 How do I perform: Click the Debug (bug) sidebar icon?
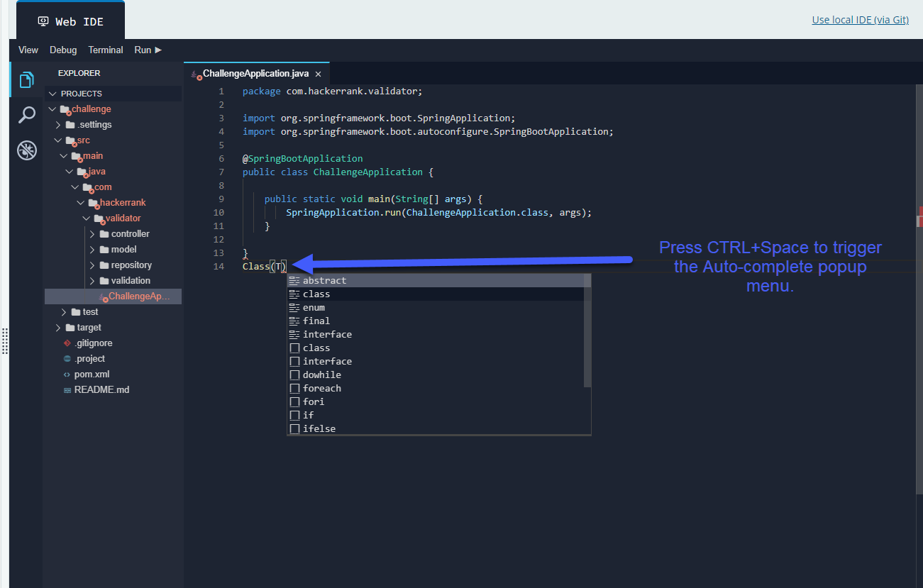(26, 150)
